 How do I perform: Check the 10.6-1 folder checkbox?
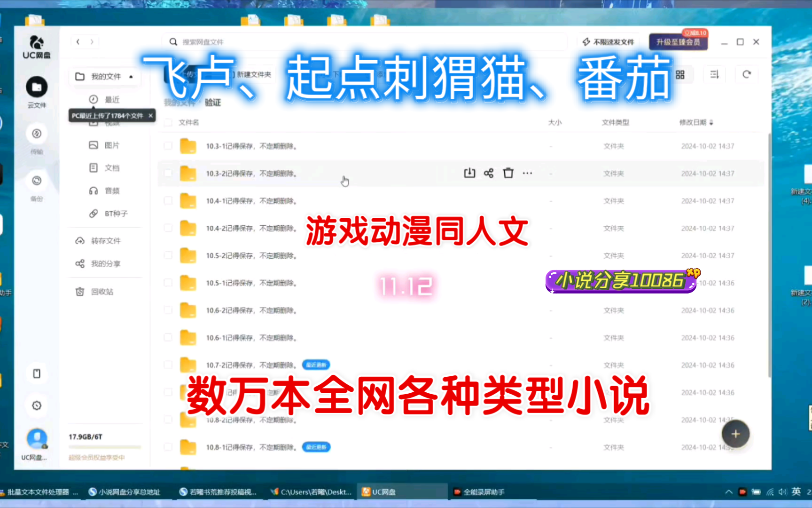pyautogui.click(x=168, y=338)
